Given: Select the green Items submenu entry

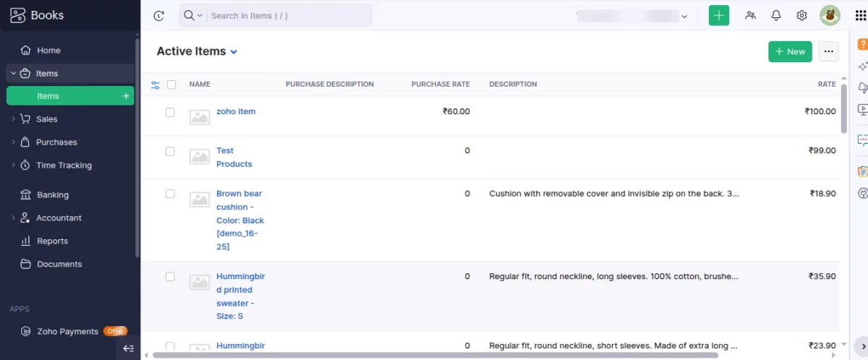Looking at the screenshot, I should [70, 96].
